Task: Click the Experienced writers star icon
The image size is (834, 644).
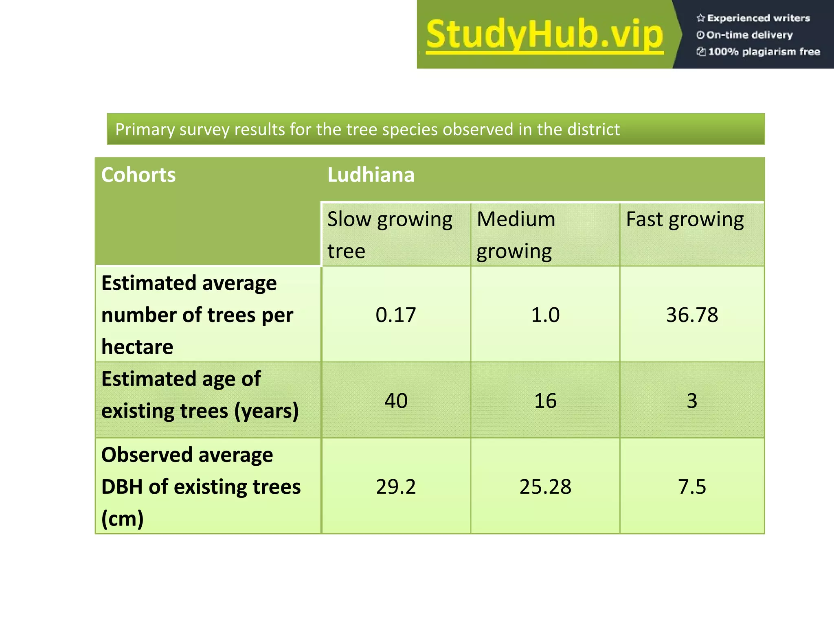Action: click(x=700, y=18)
